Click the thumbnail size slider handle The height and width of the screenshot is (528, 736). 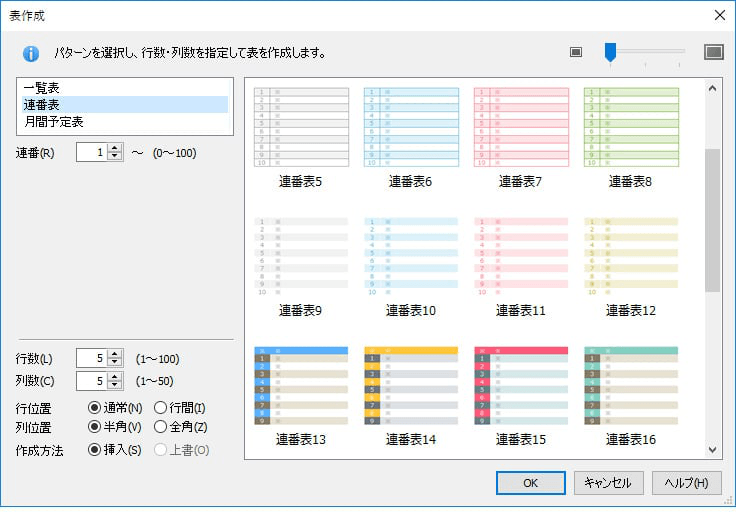(x=609, y=52)
